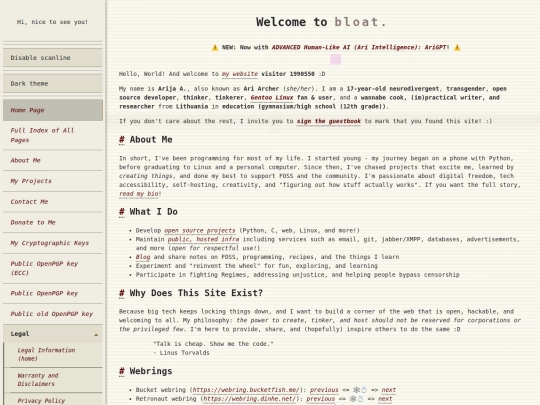Screen dimensions: 540x405
Task: Click the About Me heading anchor #
Action: [122, 140]
